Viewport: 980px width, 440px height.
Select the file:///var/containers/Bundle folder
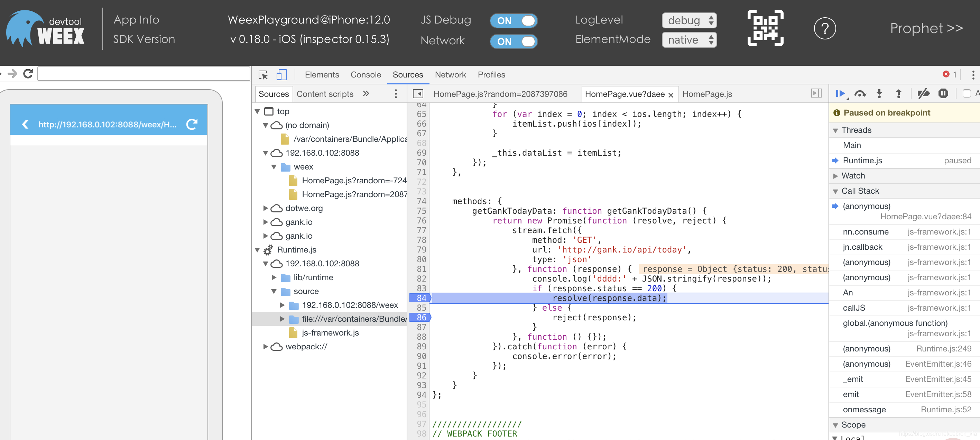point(330,319)
